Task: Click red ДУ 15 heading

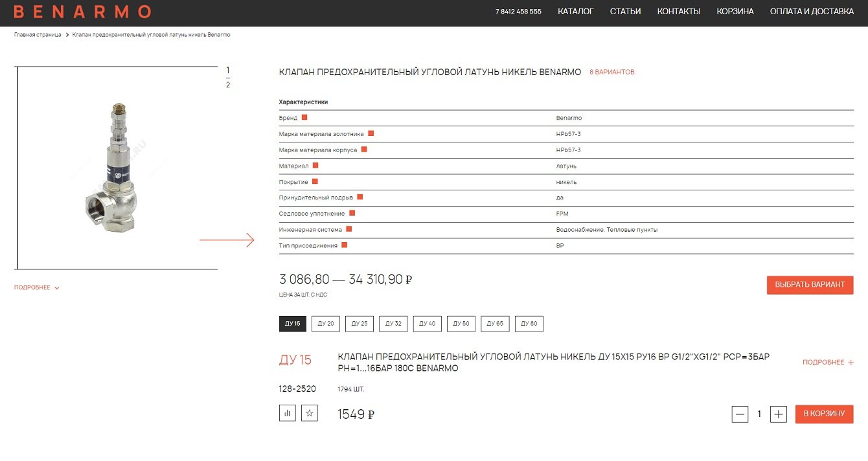Action: click(295, 360)
